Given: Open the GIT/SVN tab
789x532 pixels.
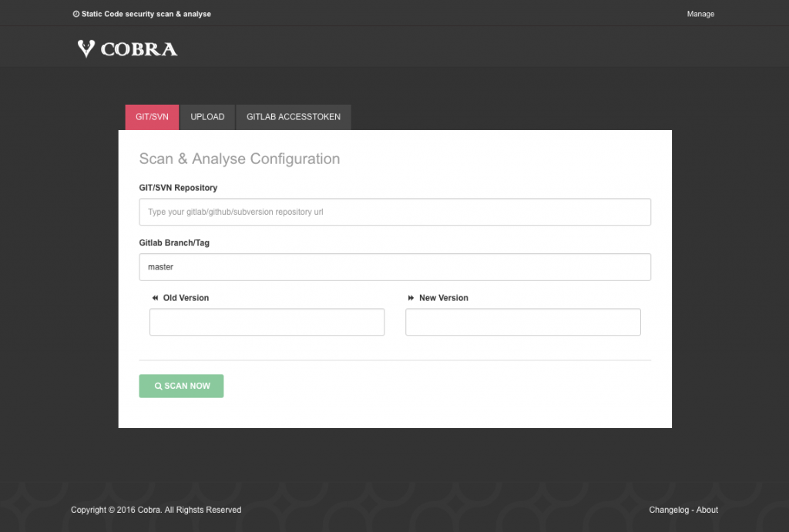Looking at the screenshot, I should coord(152,117).
